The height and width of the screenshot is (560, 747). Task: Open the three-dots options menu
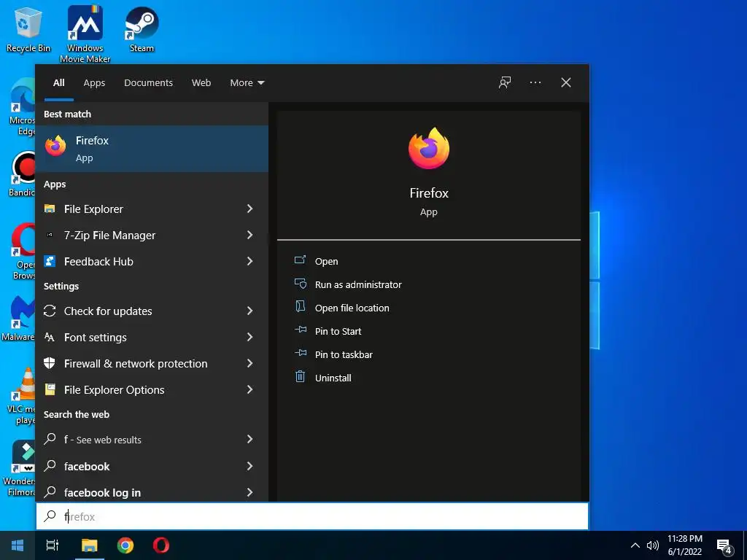click(535, 82)
